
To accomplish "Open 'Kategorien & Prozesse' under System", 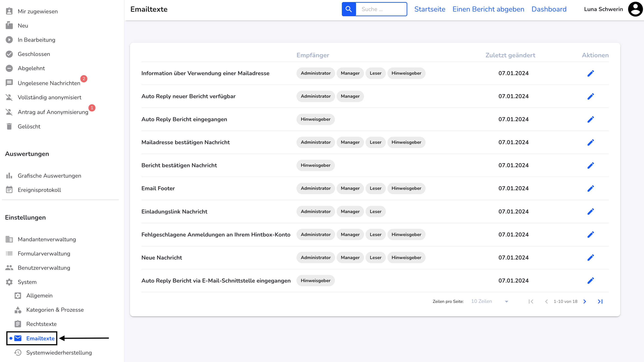I will [55, 310].
